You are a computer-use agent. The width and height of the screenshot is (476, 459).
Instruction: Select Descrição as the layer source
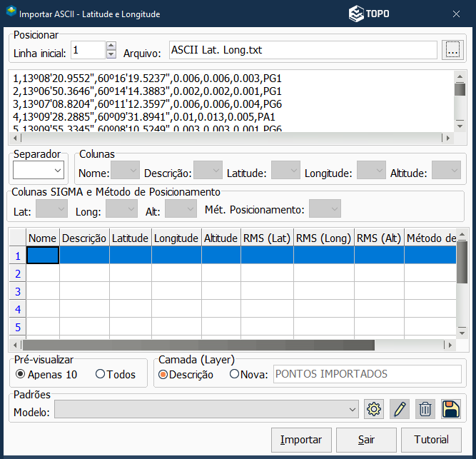[163, 374]
